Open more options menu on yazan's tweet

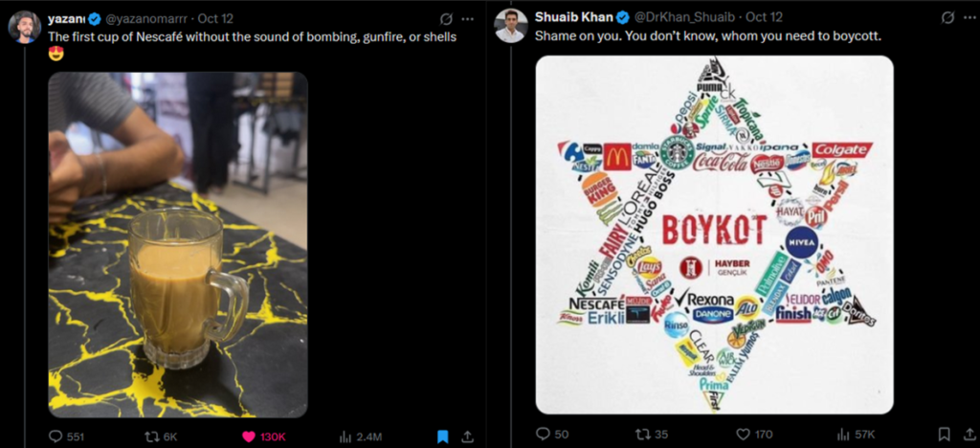coord(467,19)
